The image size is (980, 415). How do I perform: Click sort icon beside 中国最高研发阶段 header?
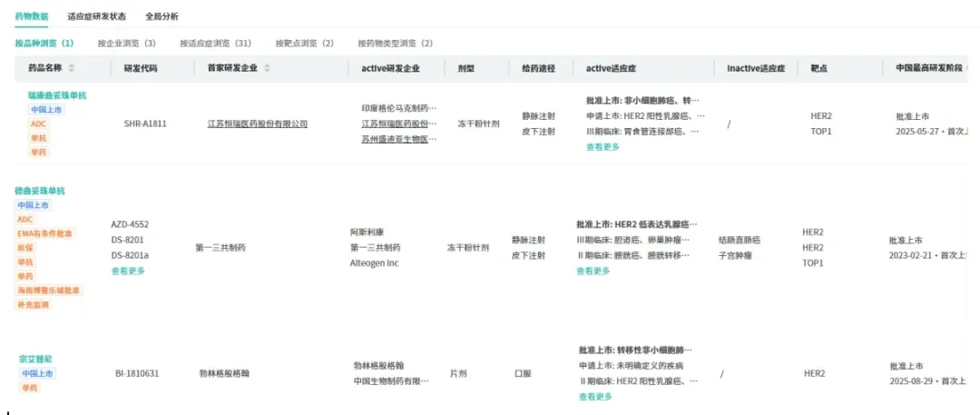(965, 69)
